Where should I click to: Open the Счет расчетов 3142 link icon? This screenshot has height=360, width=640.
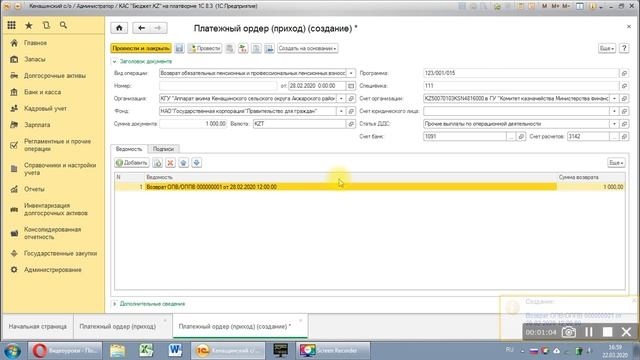click(624, 136)
